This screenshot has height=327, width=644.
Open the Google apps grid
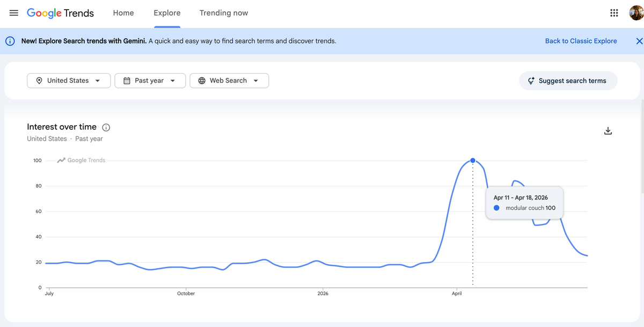[614, 13]
